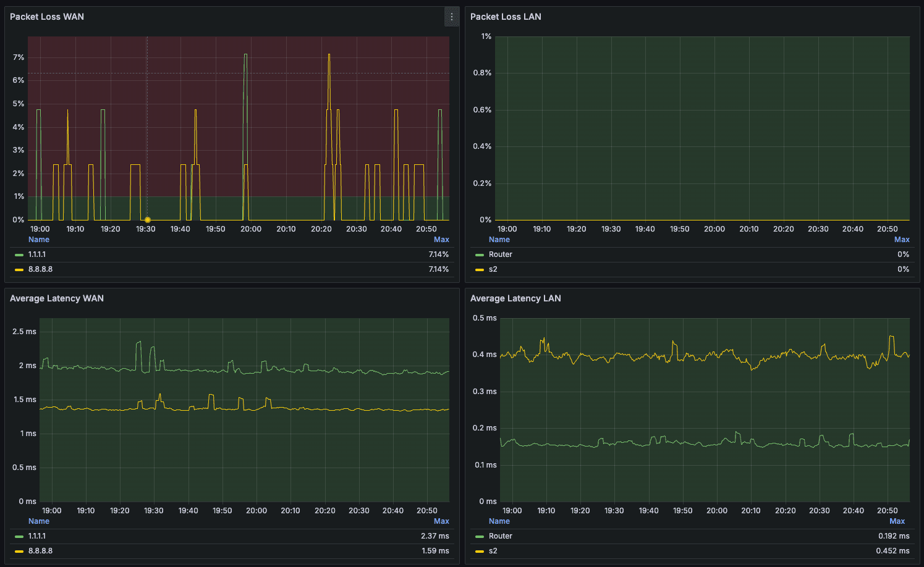Viewport: 924px width, 567px height.
Task: Sort Packet Loss LAN legend by Max
Action: [x=902, y=240]
